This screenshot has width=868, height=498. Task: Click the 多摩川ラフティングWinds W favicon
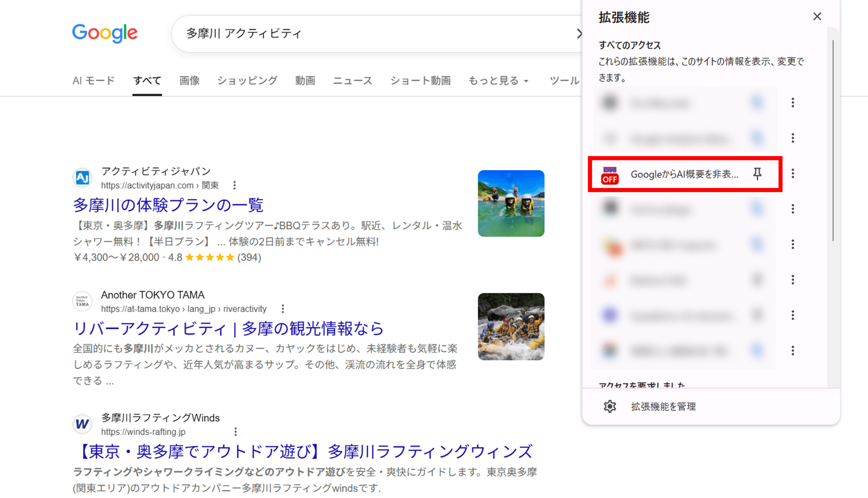click(x=82, y=424)
